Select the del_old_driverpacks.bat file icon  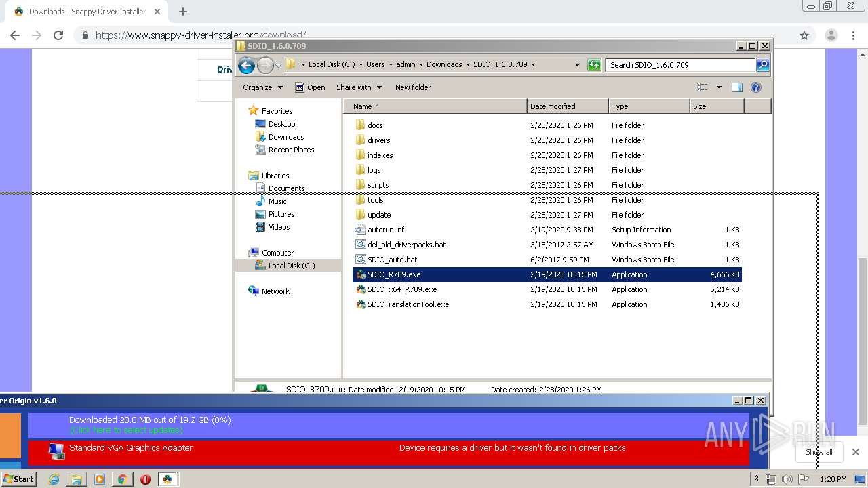coord(360,245)
